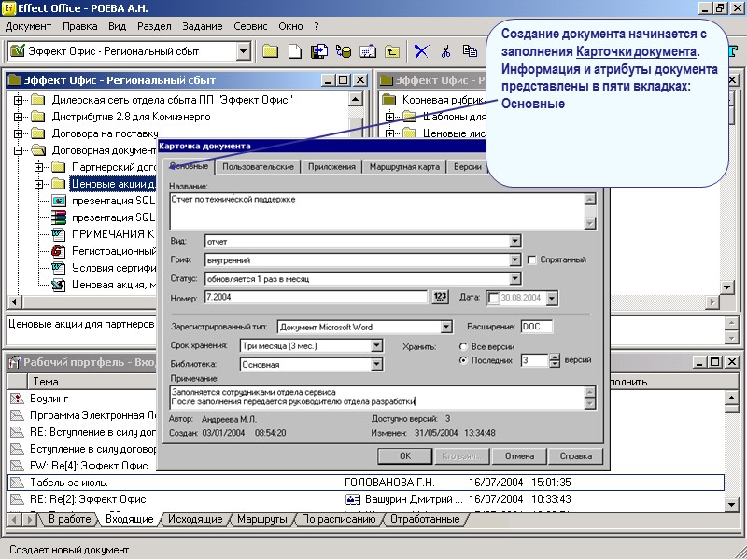This screenshot has width=747, height=560.
Task: Switch to the Отработанные tab
Action: click(425, 519)
